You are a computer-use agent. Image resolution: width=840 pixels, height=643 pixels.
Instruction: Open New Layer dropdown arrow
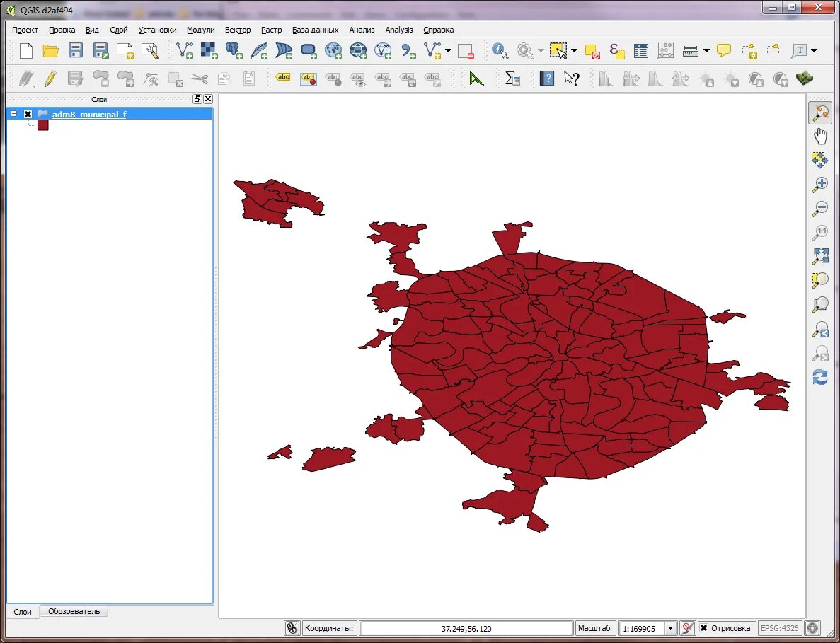(x=449, y=51)
